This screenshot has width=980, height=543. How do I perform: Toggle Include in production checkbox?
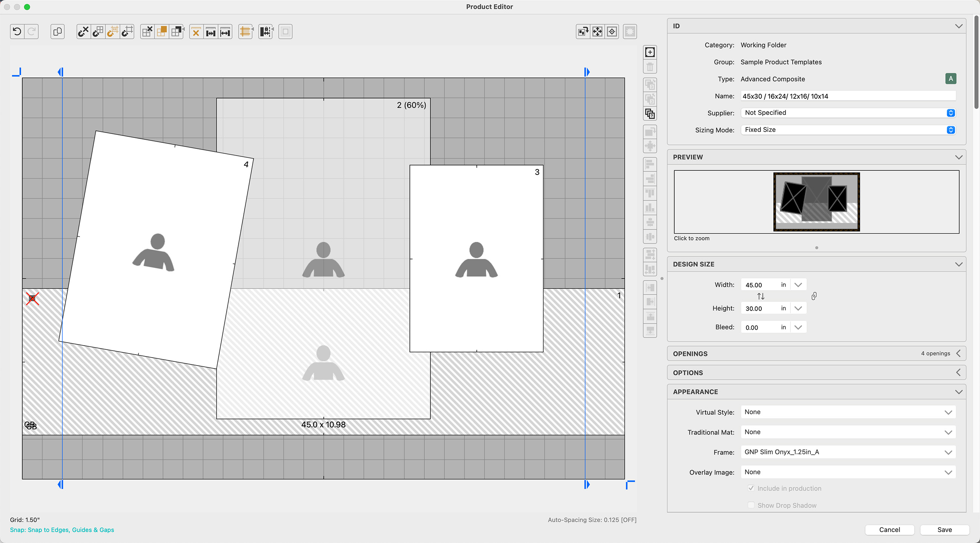coord(751,488)
